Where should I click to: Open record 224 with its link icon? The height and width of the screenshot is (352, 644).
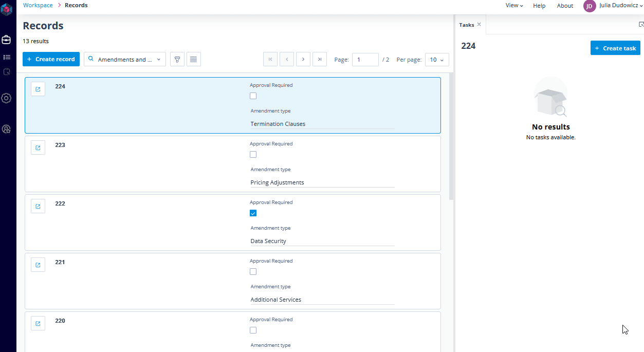[x=38, y=89]
